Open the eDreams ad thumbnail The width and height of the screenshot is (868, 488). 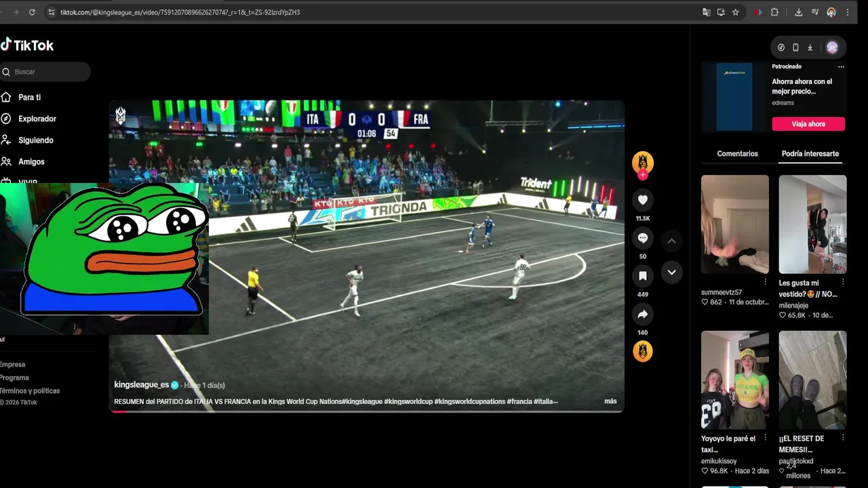(x=734, y=96)
